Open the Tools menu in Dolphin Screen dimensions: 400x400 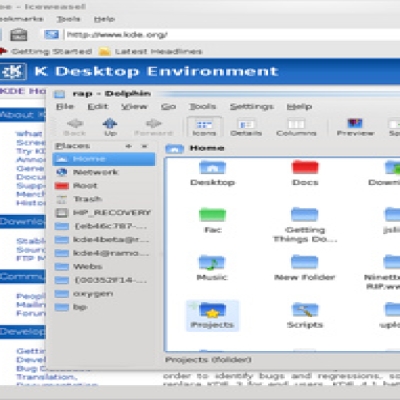(203, 107)
